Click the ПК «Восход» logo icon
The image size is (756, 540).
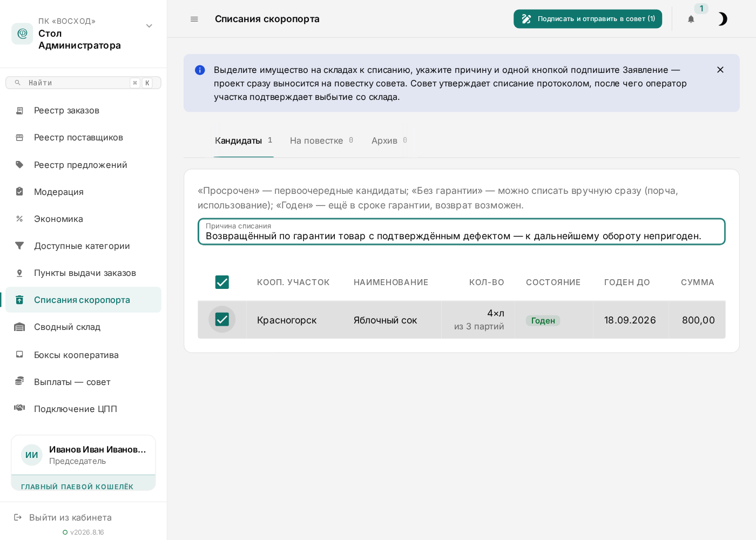(x=22, y=33)
